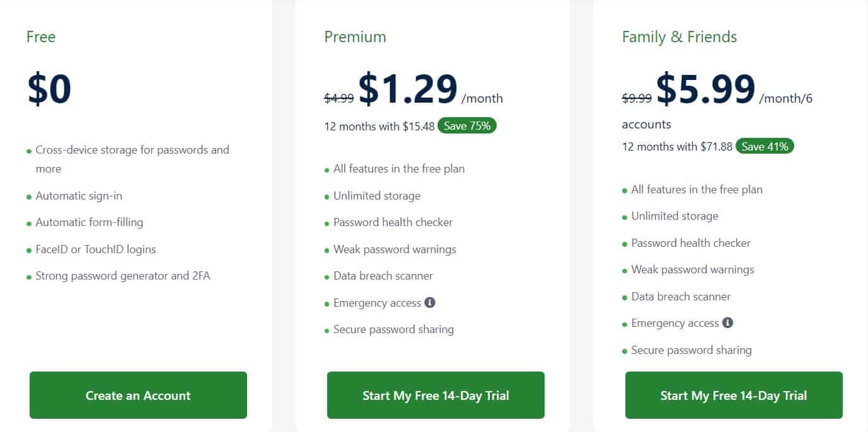The height and width of the screenshot is (432, 868).
Task: Start the Premium free 14-day trial
Action: point(436,395)
